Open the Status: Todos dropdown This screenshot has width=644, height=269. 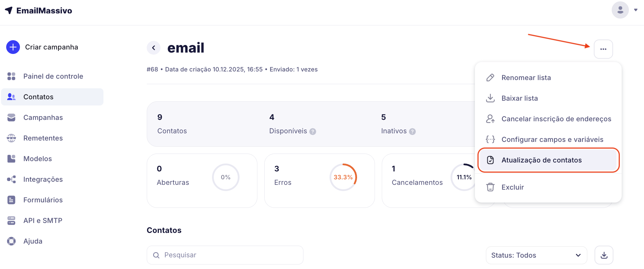point(536,255)
